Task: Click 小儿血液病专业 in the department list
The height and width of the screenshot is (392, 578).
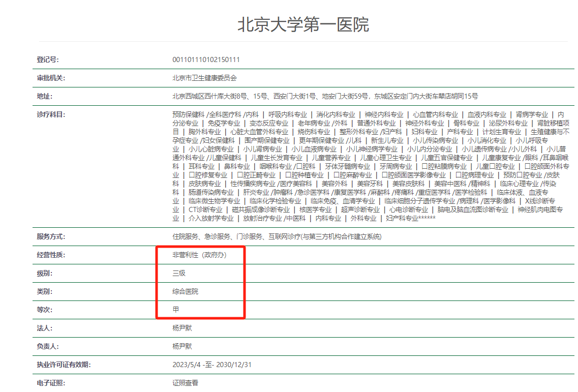Action: [314, 149]
